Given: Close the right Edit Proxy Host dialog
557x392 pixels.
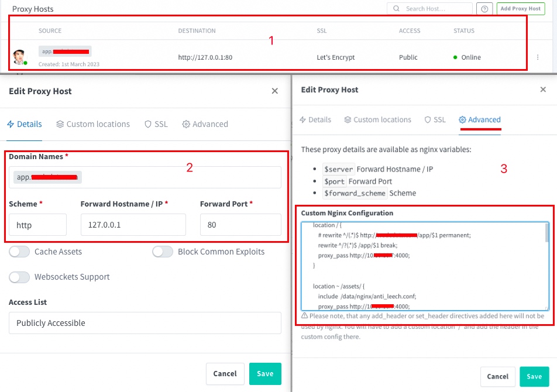Looking at the screenshot, I should point(543,90).
